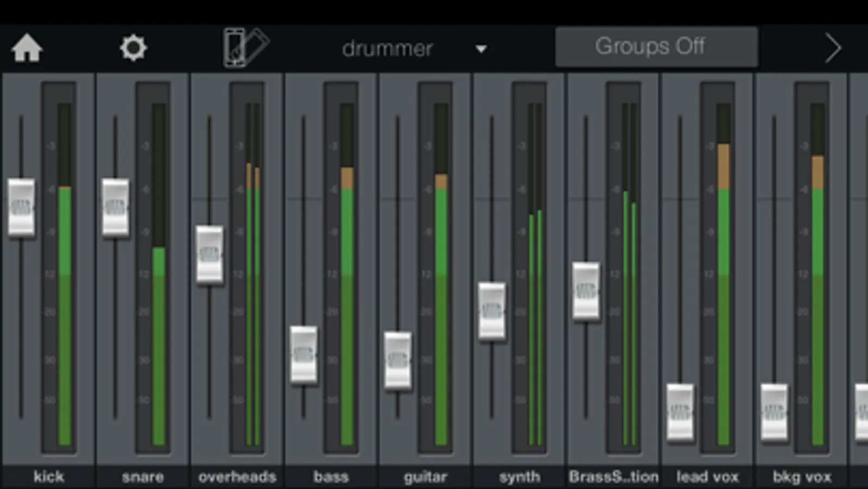Click the bkg vox level meter
This screenshot has width=868, height=489.
818,274
